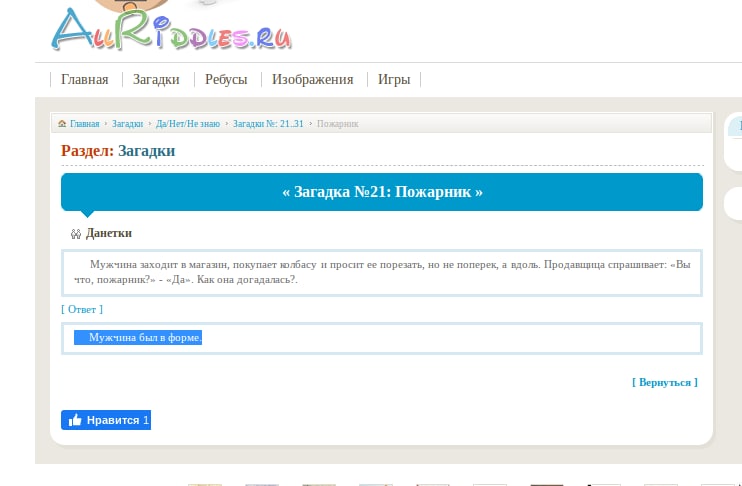Viewport: 742px width, 486px height.
Task: Open the Главная menu item
Action: click(x=85, y=80)
